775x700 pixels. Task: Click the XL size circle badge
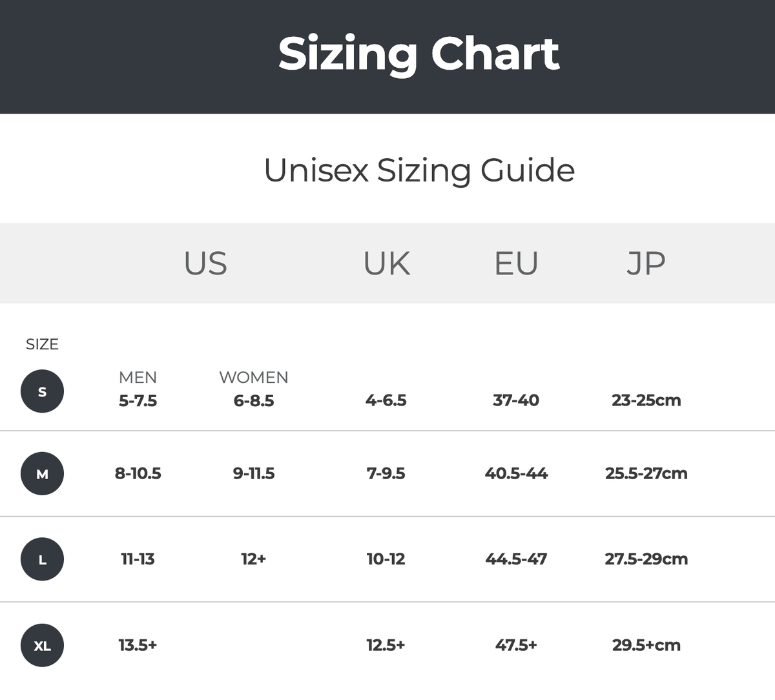point(42,646)
